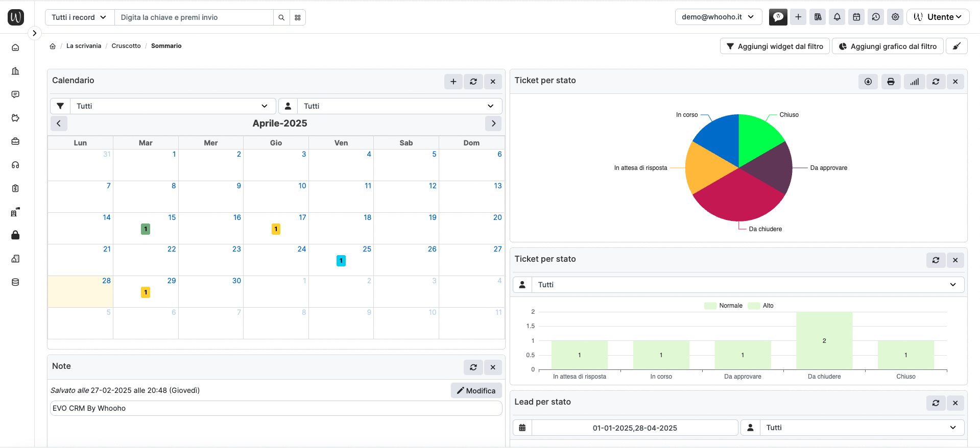980x448 pixels.
Task: Refresh the Calendario widget
Action: [473, 81]
